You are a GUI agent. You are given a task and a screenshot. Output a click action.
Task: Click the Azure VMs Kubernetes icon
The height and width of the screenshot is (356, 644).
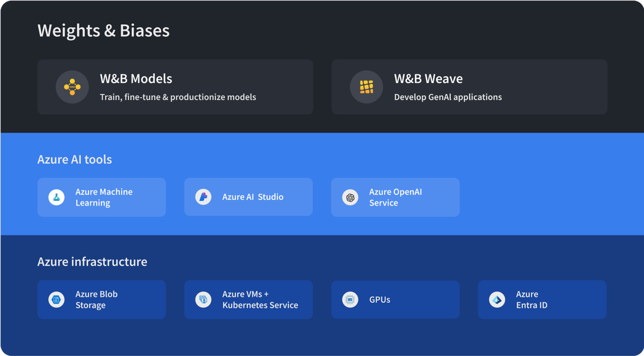[203, 300]
